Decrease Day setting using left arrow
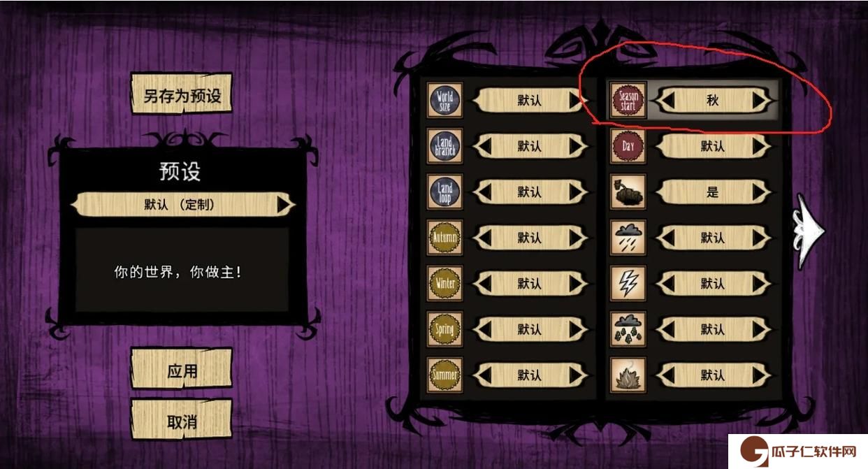The image size is (868, 469). pyautogui.click(x=667, y=146)
